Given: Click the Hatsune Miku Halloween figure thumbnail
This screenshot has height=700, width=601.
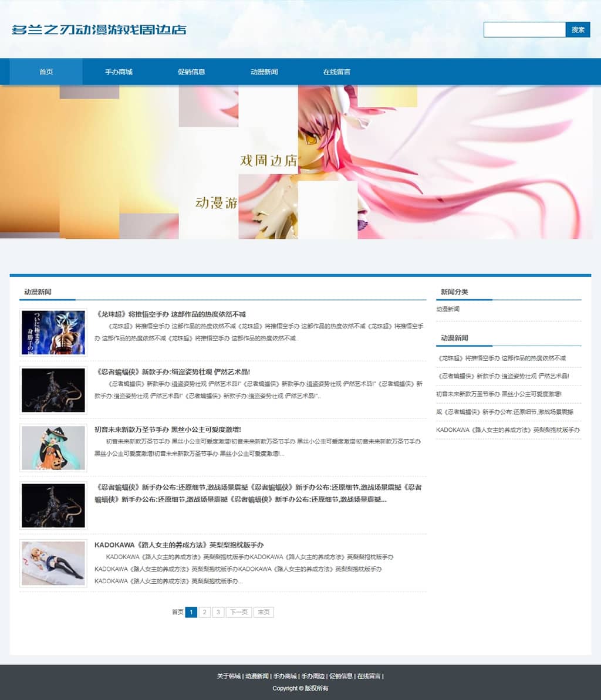Looking at the screenshot, I should [53, 448].
